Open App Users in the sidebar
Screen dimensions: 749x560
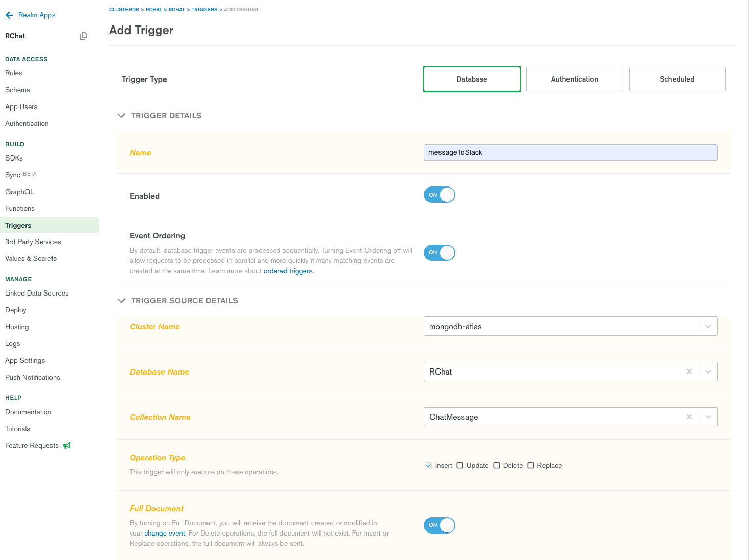[x=21, y=107]
